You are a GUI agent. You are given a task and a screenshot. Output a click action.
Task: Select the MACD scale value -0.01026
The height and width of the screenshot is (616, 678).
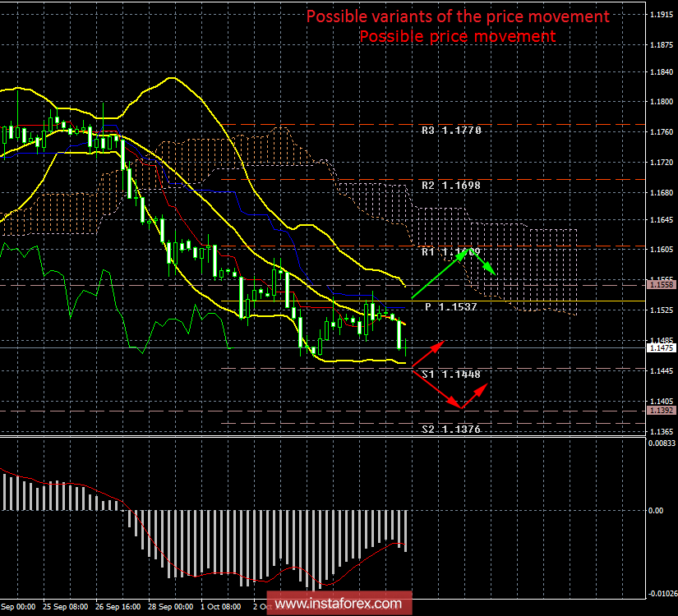click(x=662, y=594)
